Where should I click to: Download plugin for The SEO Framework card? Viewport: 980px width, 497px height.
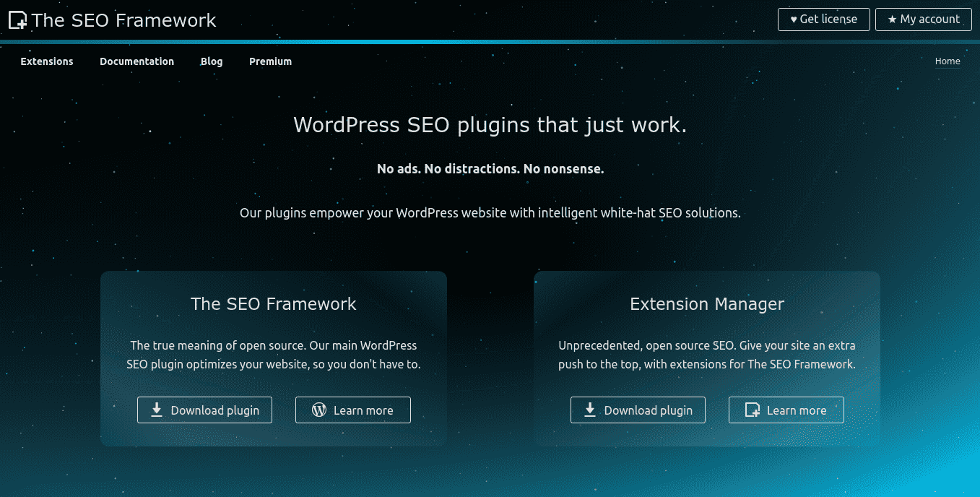click(x=204, y=410)
